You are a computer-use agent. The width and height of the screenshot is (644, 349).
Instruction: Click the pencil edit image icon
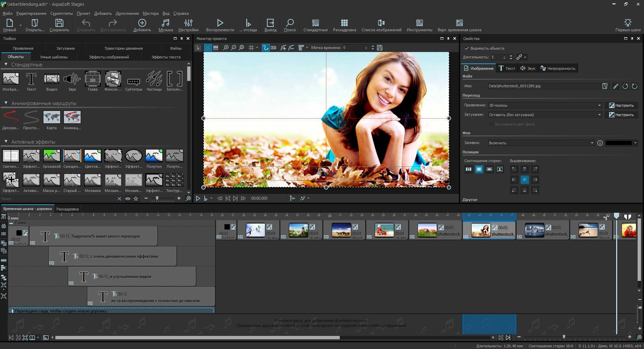[615, 86]
